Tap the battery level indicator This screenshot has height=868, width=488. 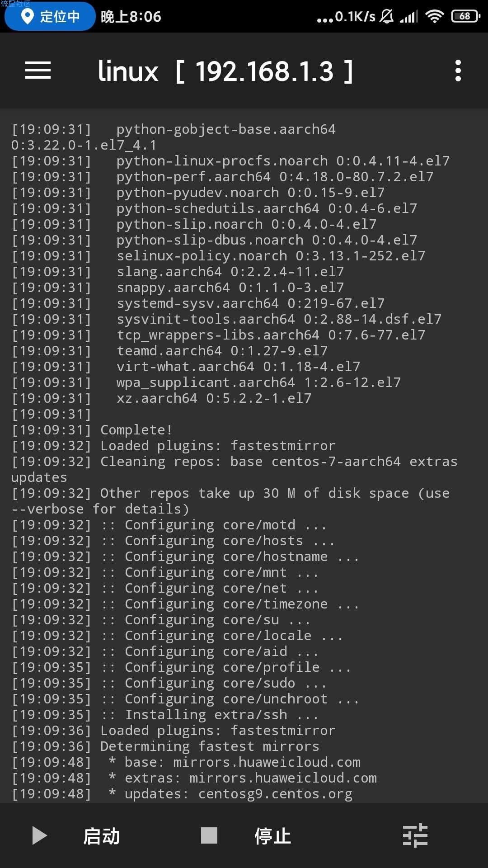click(465, 16)
